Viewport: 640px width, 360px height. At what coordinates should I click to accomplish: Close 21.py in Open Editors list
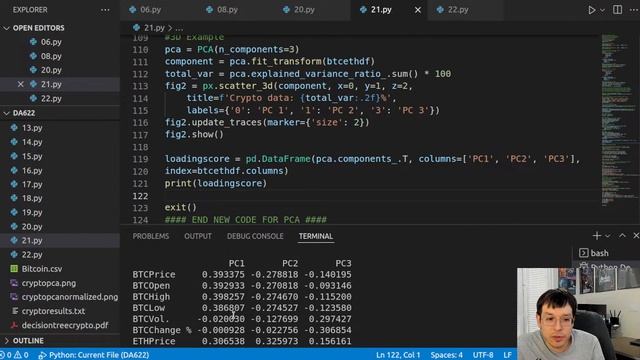[20, 84]
